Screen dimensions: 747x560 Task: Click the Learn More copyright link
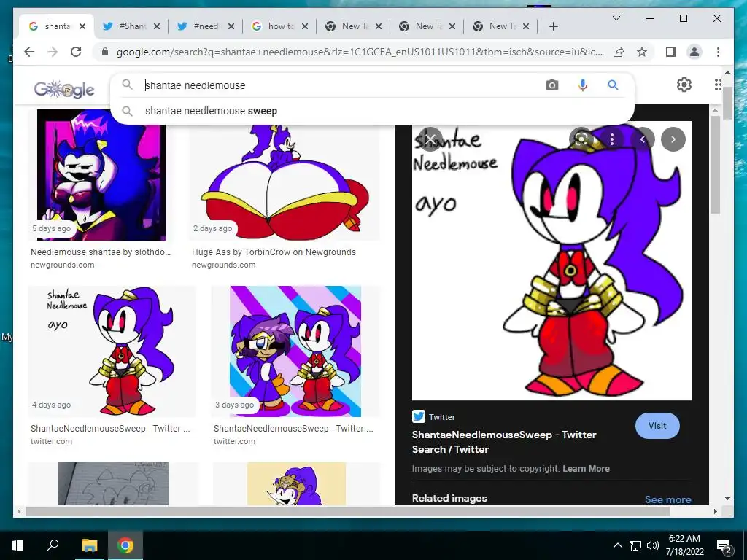point(586,468)
